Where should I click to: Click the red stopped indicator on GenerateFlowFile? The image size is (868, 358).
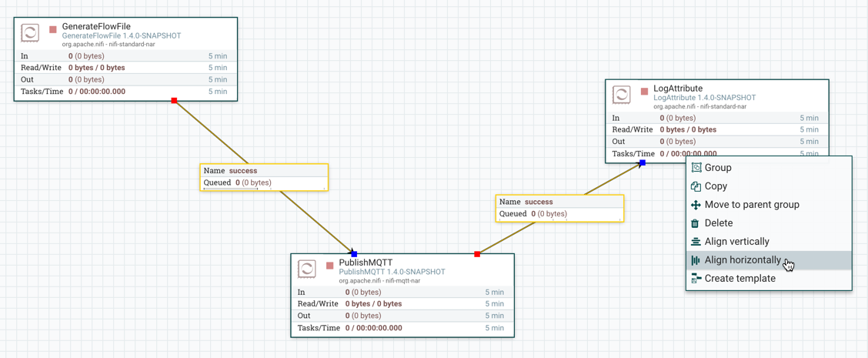53,30
